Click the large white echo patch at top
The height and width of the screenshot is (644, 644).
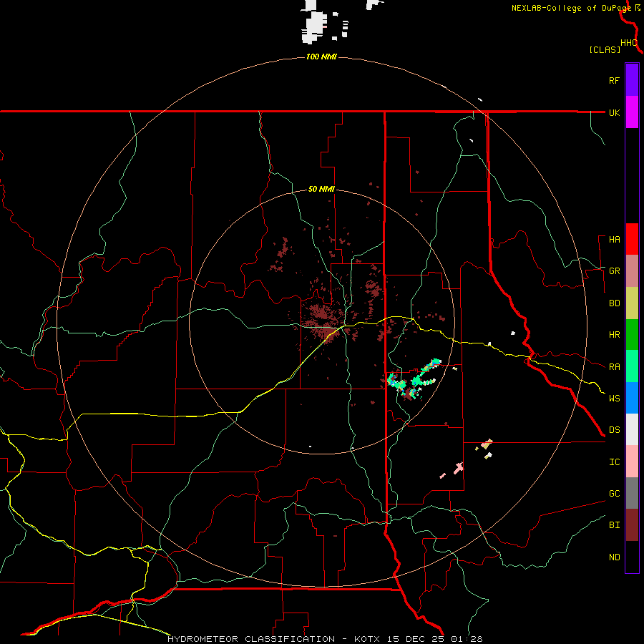click(315, 26)
